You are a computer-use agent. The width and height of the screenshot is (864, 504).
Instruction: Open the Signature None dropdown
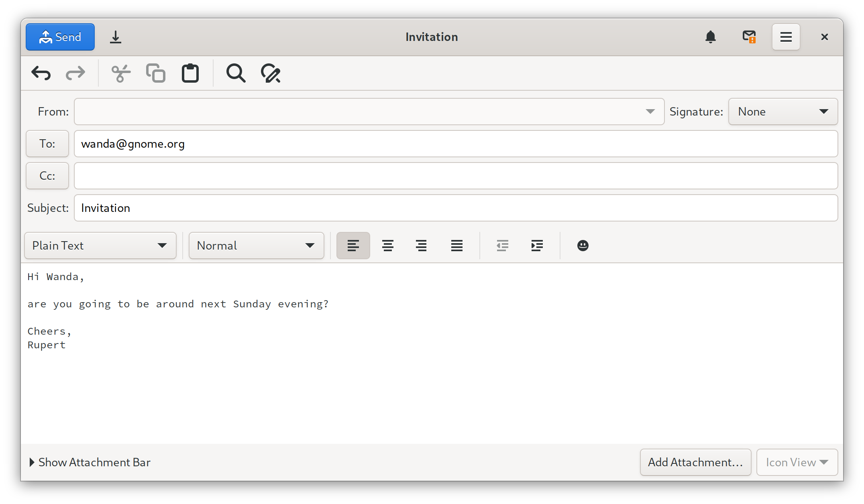[783, 112]
